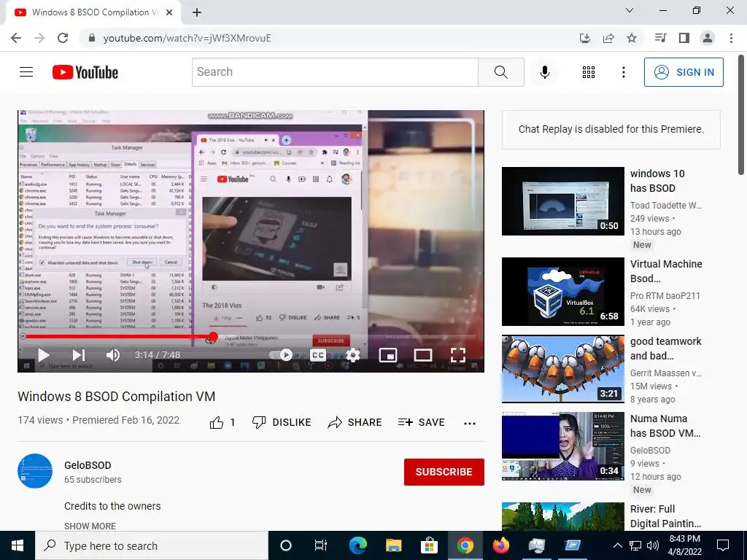
Task: Subscribe to GeloBSOD channel
Action: pyautogui.click(x=444, y=472)
